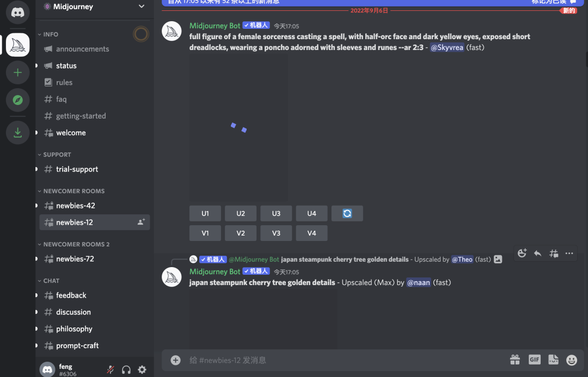Toggle headphones deafen
Screen dimensions: 588x377
pyautogui.click(x=126, y=369)
